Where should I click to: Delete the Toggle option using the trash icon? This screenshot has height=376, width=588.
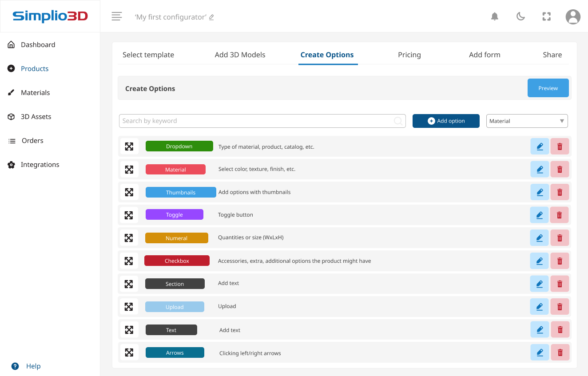560,215
